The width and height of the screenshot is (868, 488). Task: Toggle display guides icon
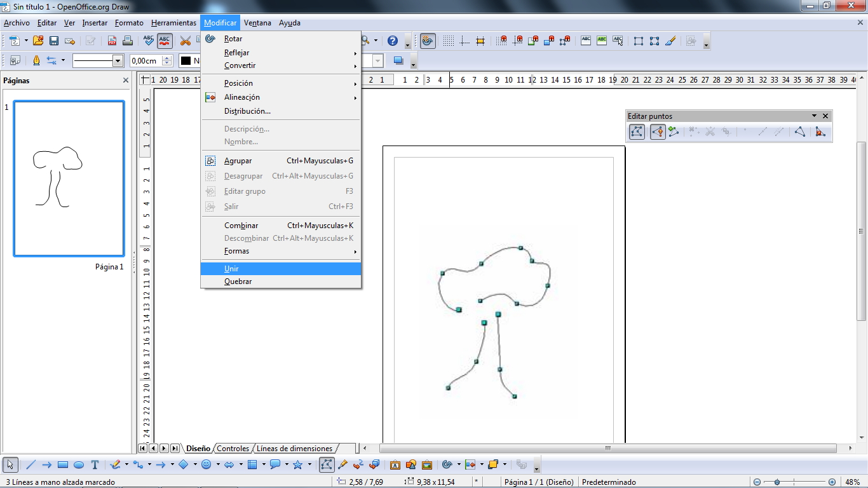pyautogui.click(x=465, y=41)
